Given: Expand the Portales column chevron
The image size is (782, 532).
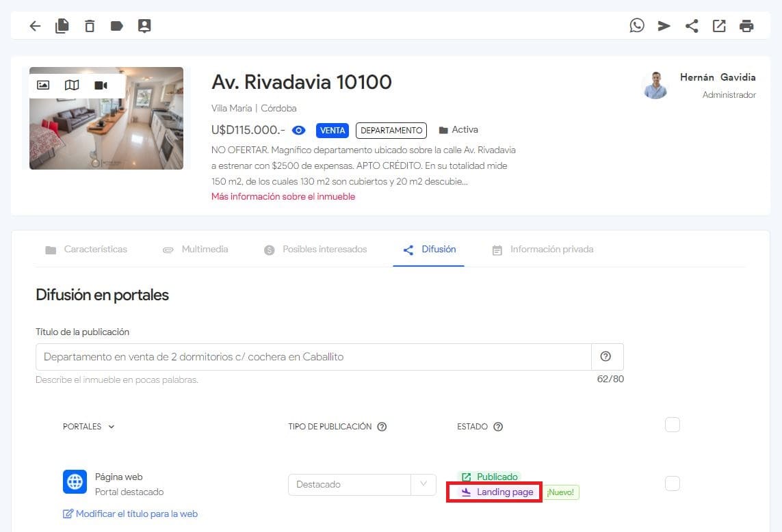Looking at the screenshot, I should 112,427.
